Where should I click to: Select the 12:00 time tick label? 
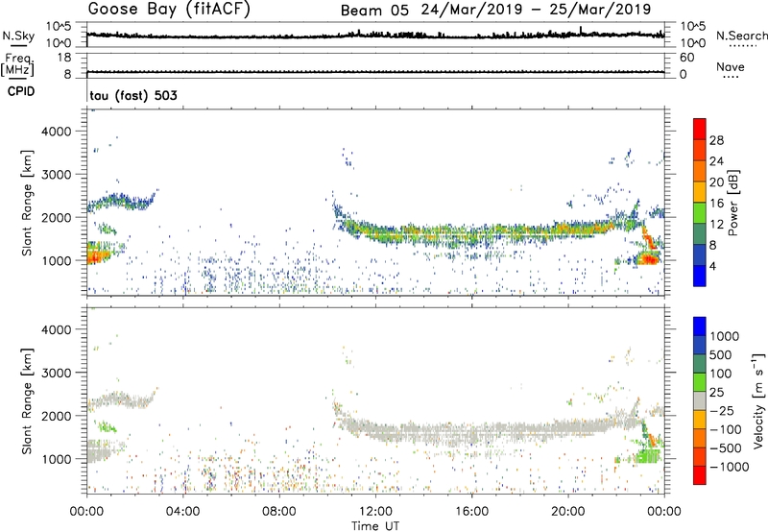click(375, 512)
